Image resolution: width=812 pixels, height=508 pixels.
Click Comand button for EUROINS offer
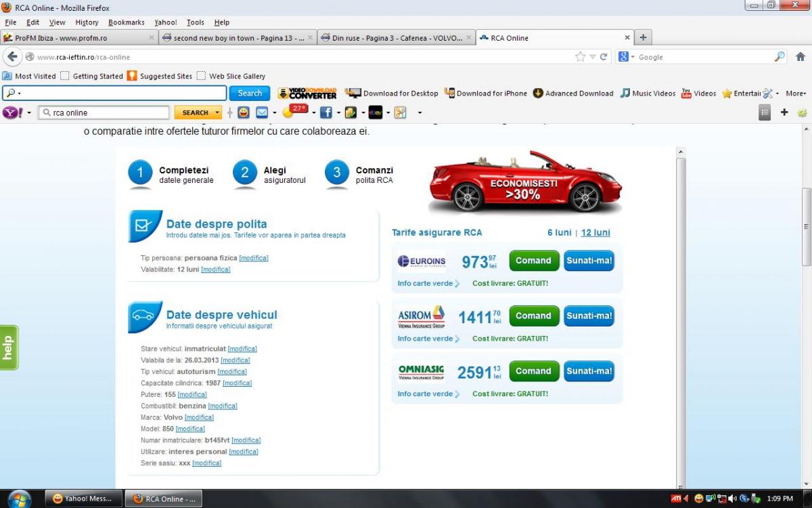(x=534, y=261)
